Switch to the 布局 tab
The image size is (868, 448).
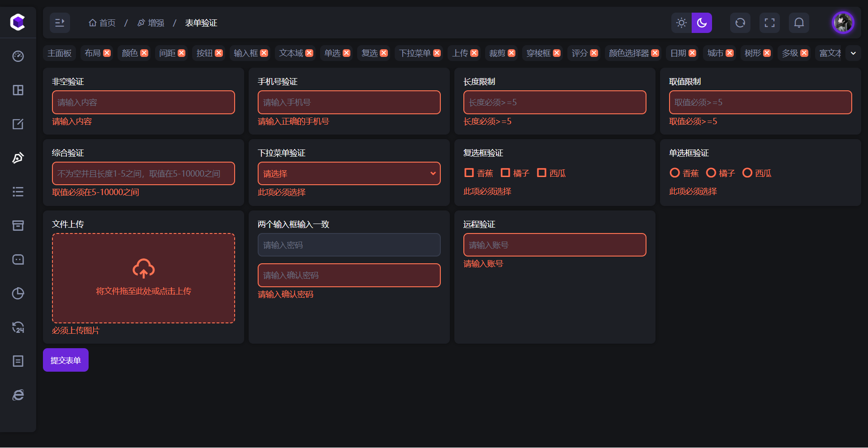tap(93, 53)
